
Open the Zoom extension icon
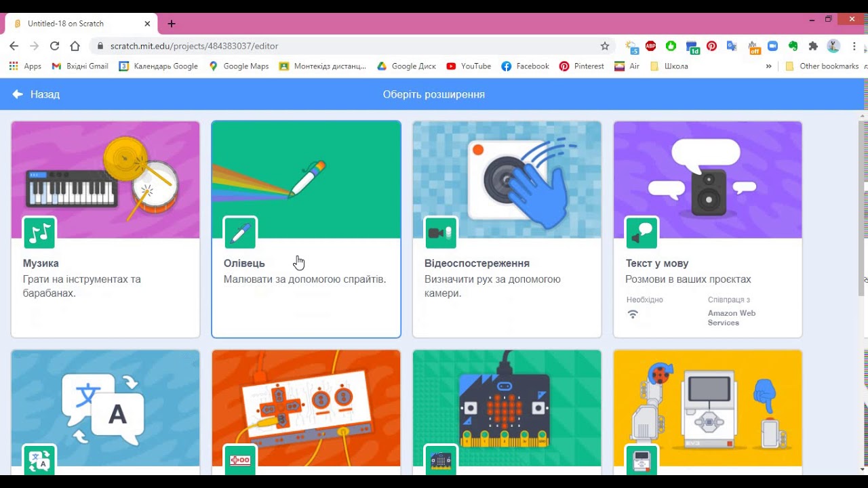[772, 46]
